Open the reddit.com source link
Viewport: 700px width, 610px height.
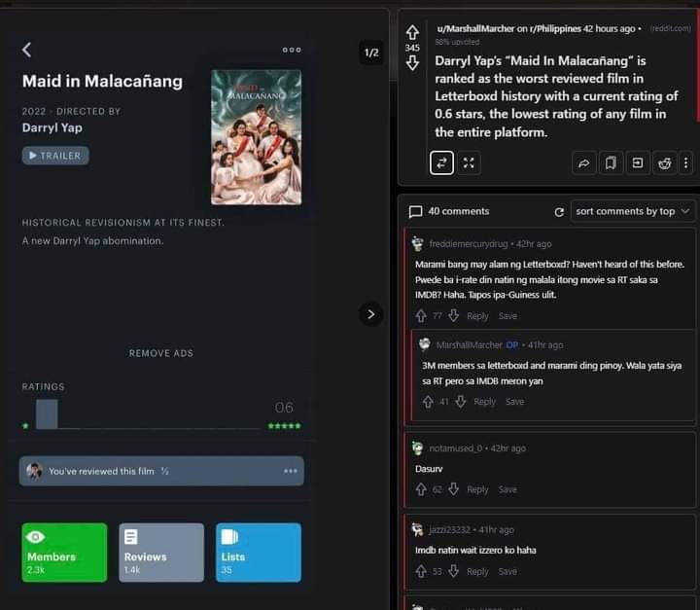coord(670,28)
